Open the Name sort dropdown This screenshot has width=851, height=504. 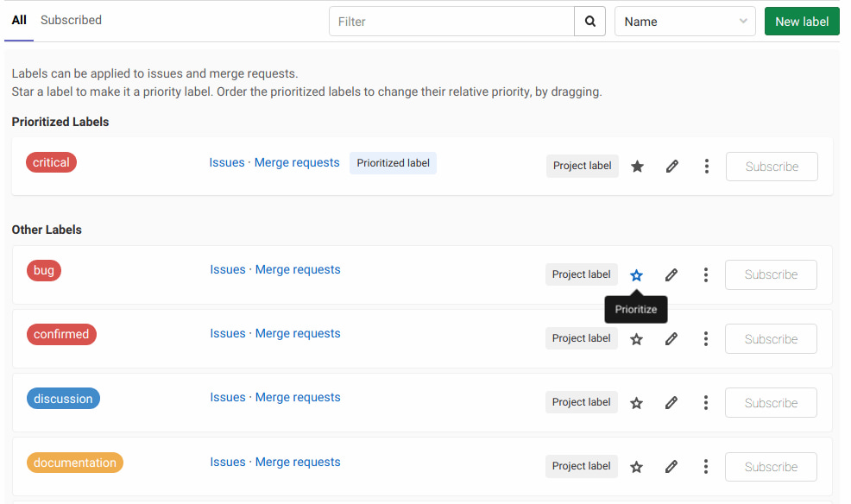tap(684, 21)
